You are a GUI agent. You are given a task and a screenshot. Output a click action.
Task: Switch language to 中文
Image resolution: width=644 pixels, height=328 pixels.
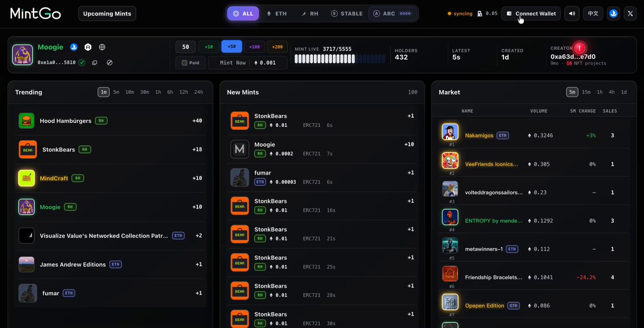click(592, 13)
